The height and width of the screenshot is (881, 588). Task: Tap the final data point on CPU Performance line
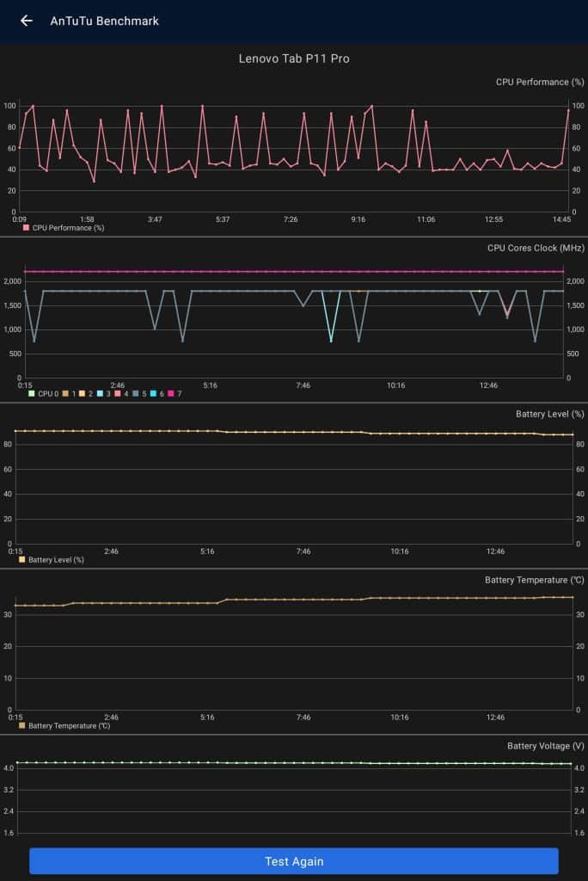coord(568,111)
